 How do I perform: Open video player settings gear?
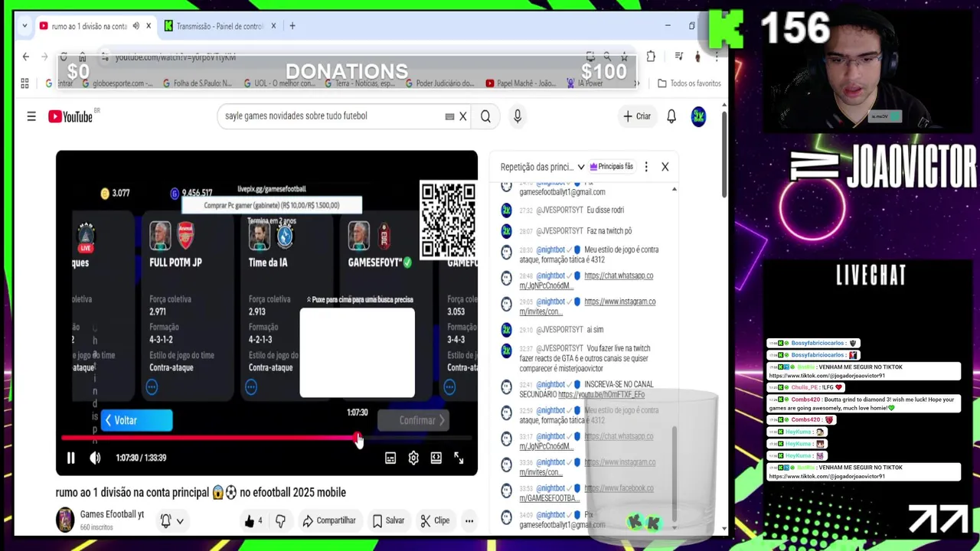(413, 458)
